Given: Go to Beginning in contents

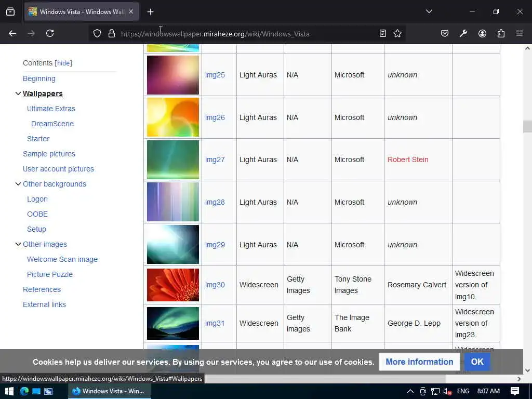Looking at the screenshot, I should click(x=39, y=78).
